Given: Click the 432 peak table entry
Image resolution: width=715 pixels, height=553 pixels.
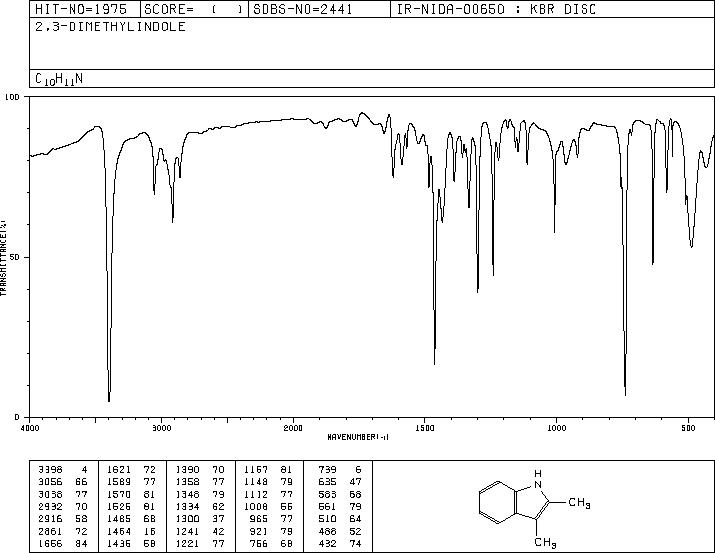Looking at the screenshot, I should pos(340,544).
